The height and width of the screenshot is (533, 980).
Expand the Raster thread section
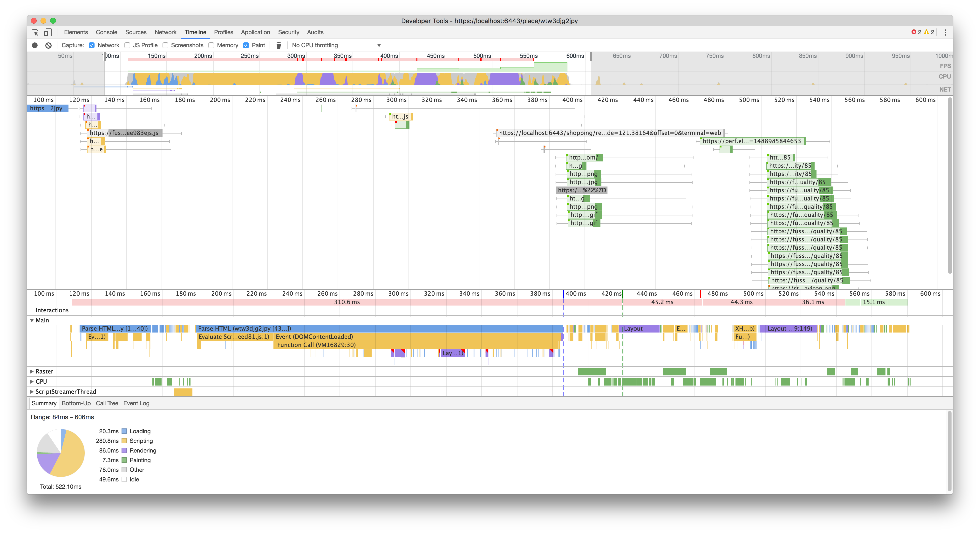click(x=32, y=371)
